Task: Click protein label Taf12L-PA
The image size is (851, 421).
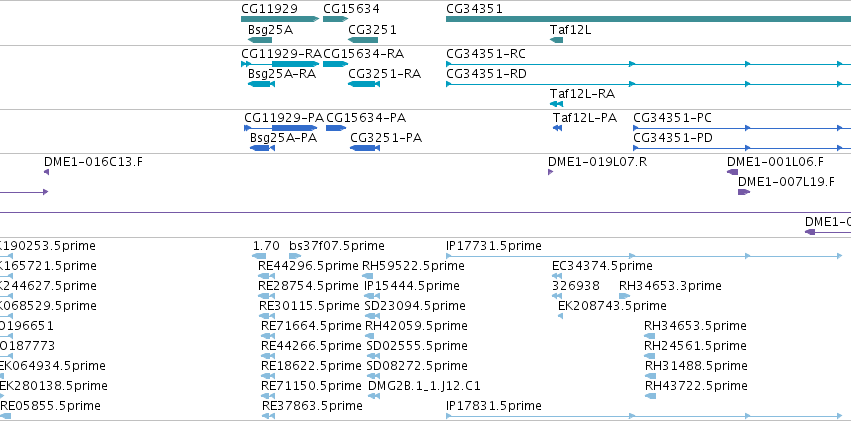Action: pos(585,118)
